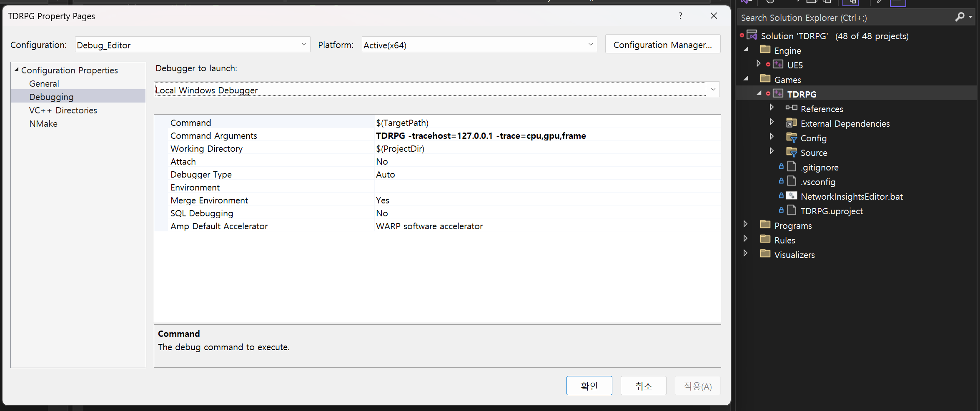Select the Amp Default Accelerator property row
Viewport: 980px width, 411px height.
coord(438,226)
